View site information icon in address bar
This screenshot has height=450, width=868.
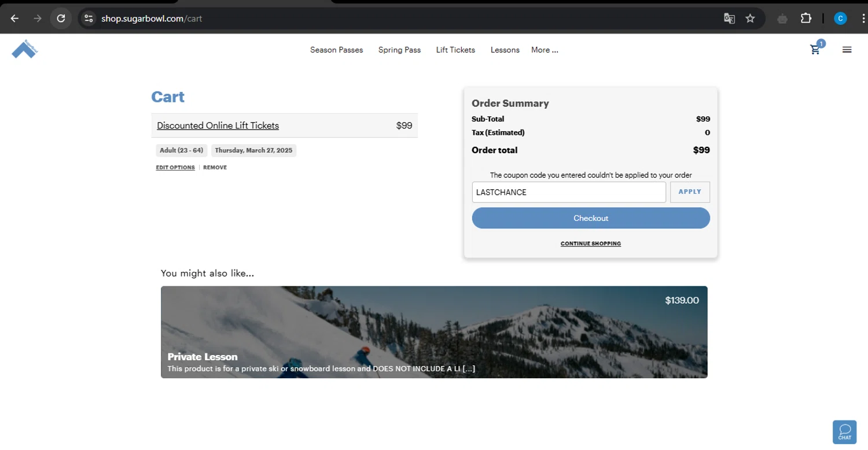[x=89, y=19]
